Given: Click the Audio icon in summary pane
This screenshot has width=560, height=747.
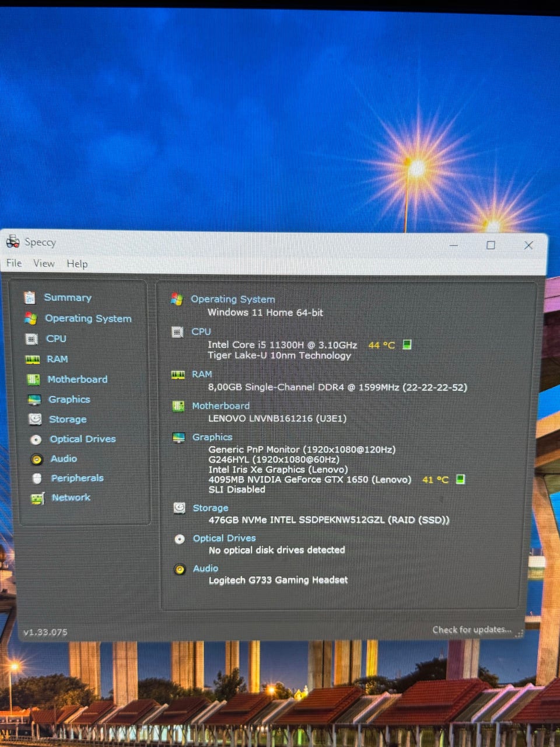Looking at the screenshot, I should (x=180, y=569).
